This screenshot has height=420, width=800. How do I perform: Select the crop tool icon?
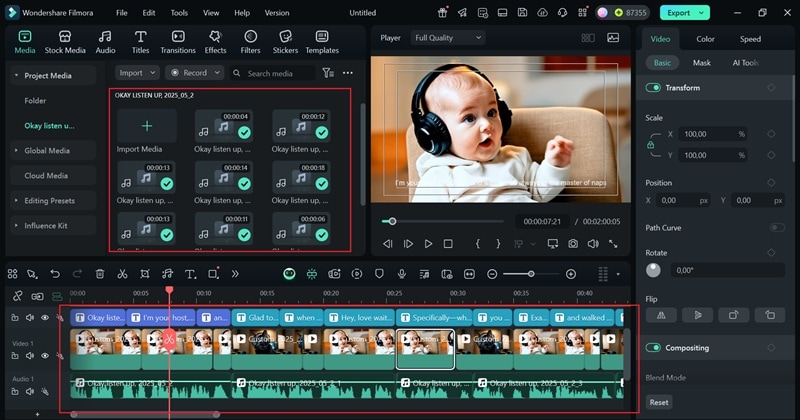point(145,274)
